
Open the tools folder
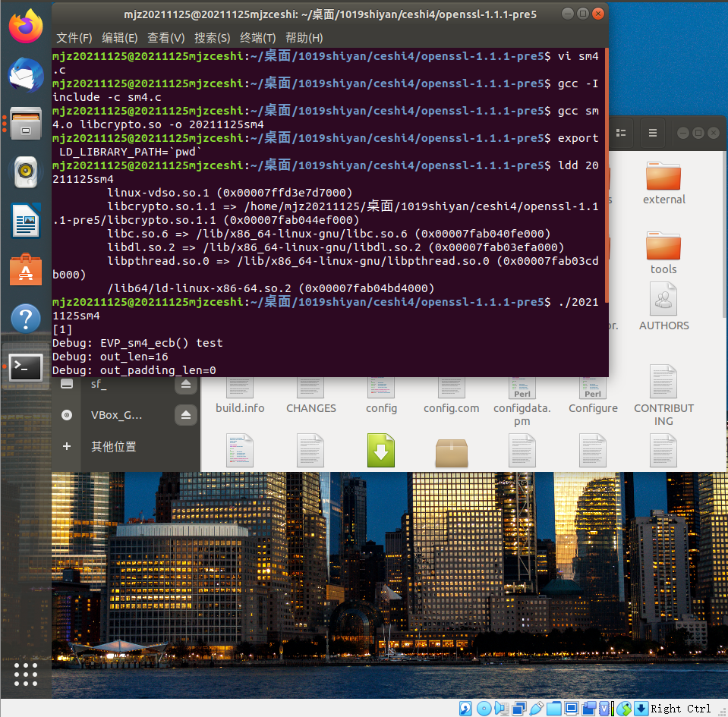pos(663,253)
